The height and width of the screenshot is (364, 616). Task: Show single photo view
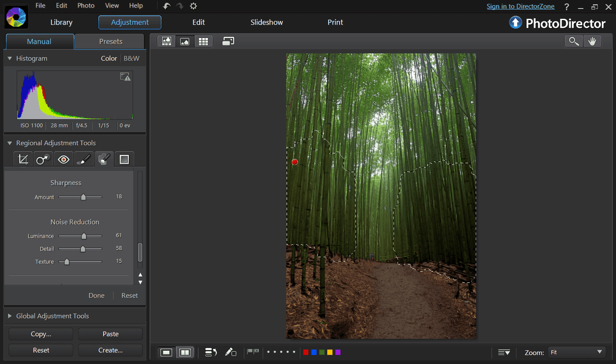(x=166, y=352)
